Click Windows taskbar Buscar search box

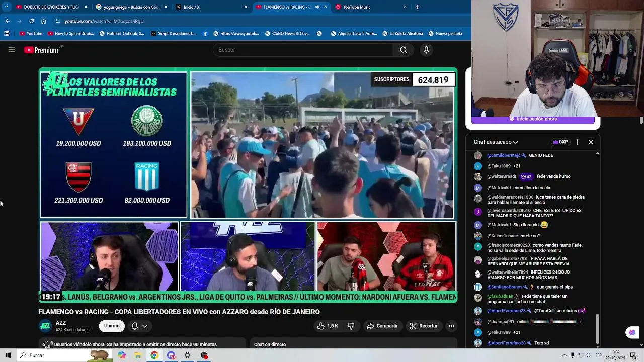click(65, 355)
